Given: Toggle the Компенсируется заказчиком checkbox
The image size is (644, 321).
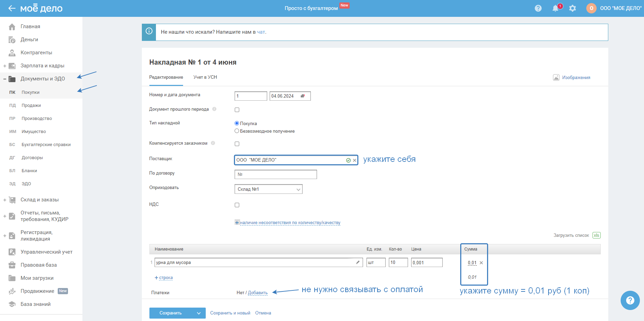Looking at the screenshot, I should tap(237, 144).
